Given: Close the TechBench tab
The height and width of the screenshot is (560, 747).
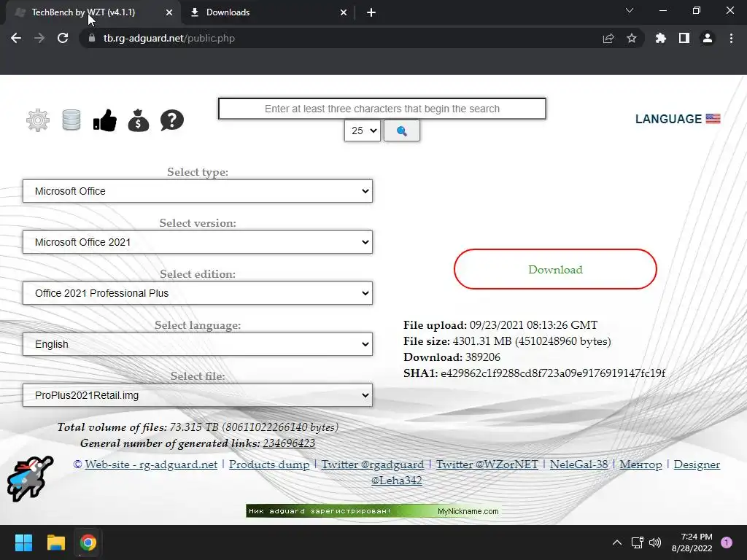Looking at the screenshot, I should [169, 12].
